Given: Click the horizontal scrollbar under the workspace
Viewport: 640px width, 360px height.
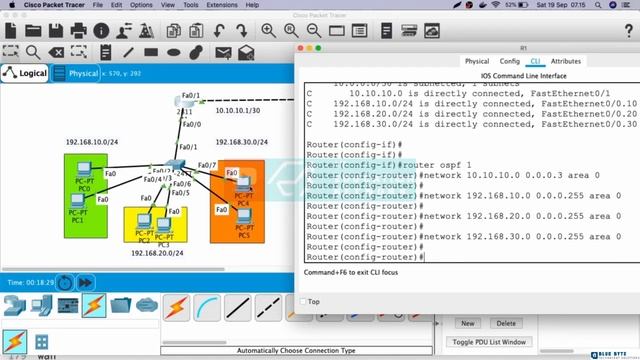Looking at the screenshot, I should coord(113,269).
